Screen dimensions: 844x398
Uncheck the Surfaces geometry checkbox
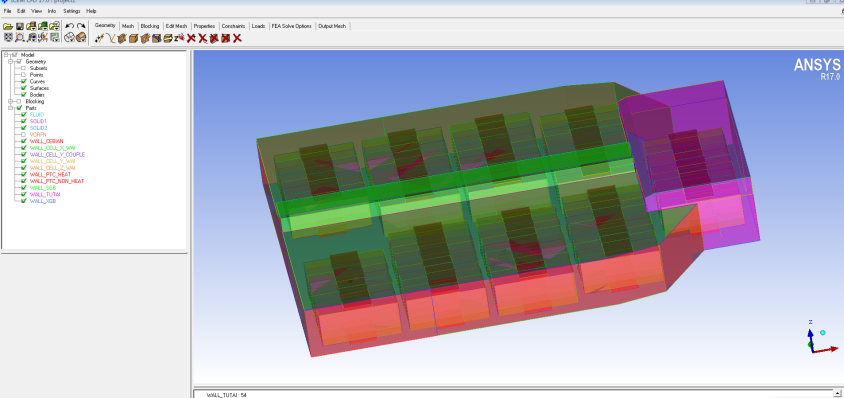(23, 88)
